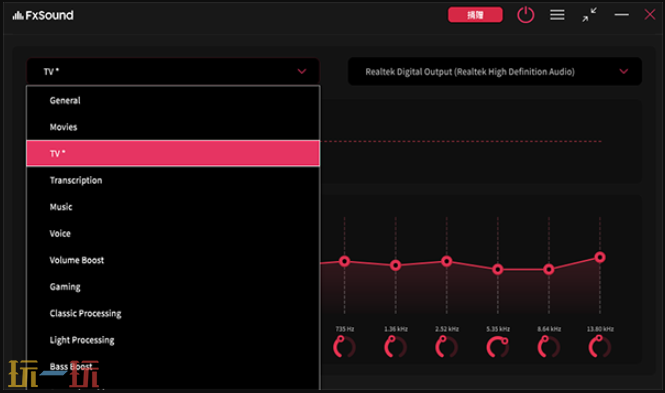
Task: Click the 2.52 kHz frequency knob
Action: pyautogui.click(x=447, y=346)
